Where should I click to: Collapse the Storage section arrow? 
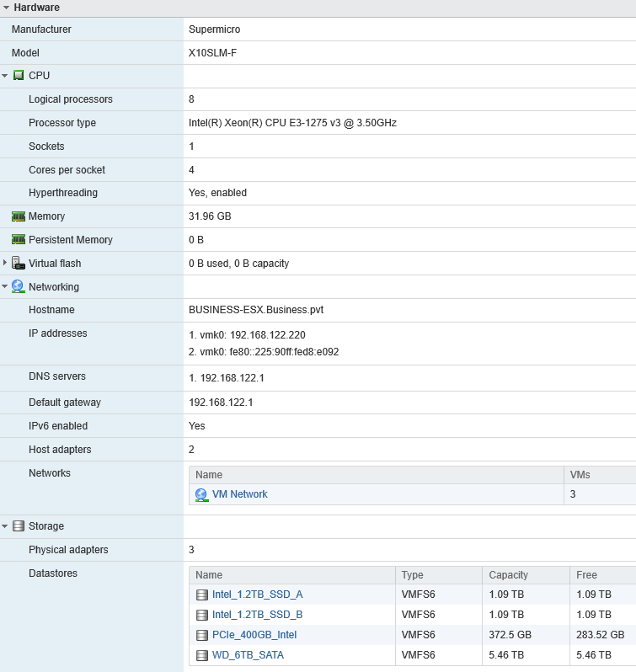pyautogui.click(x=5, y=526)
